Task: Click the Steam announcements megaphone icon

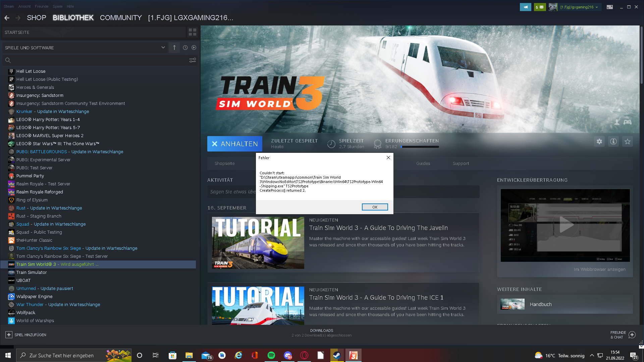Action: (525, 7)
